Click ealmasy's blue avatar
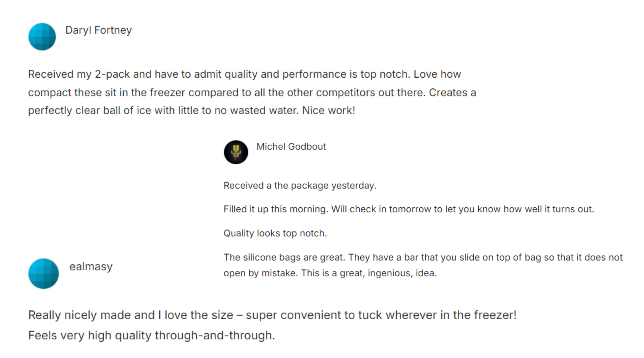Screen dimensions: 644x358 point(44,274)
